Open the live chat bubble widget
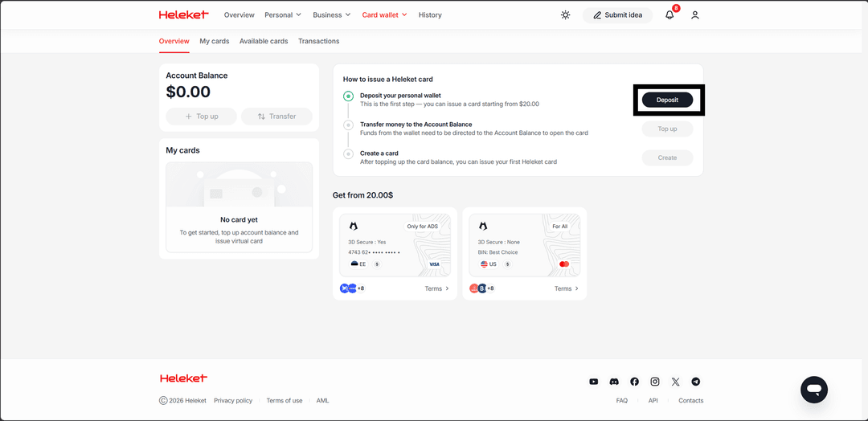 tap(813, 390)
